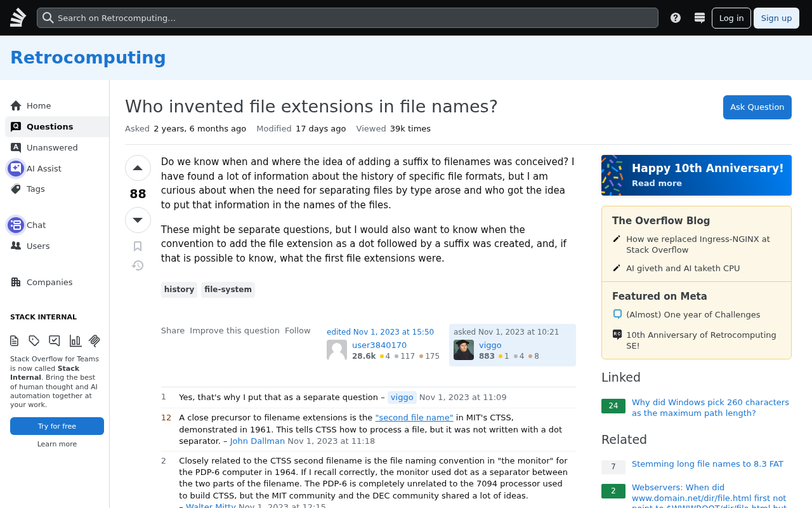Open John Dallman's profile
Image resolution: width=812 pixels, height=508 pixels.
[258, 441]
